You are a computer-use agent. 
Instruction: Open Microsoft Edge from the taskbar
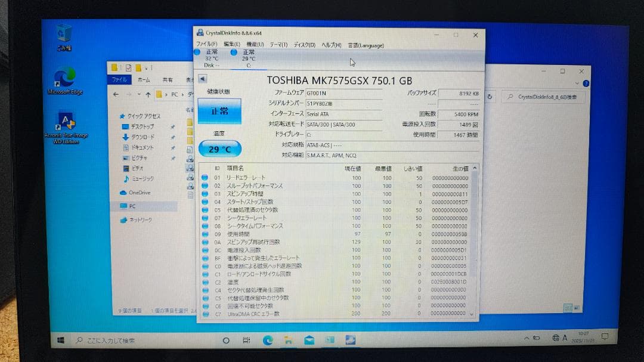[268, 341]
